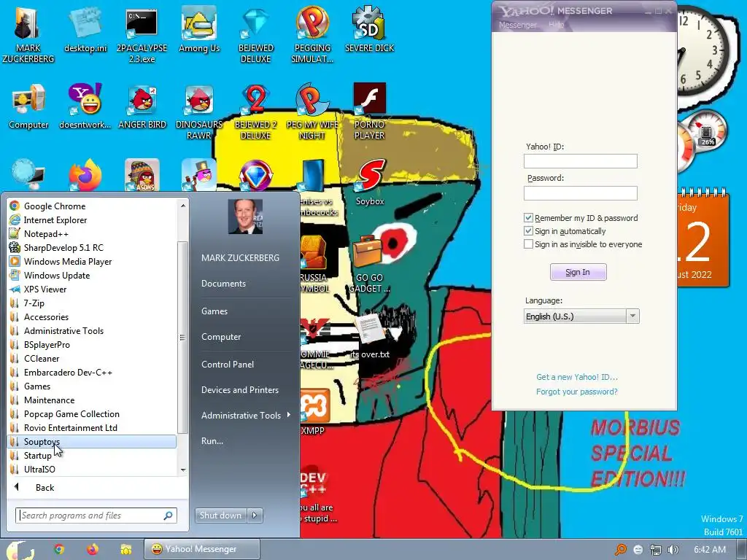Click the Search programs and files box
The image size is (747, 560).
[96, 516]
